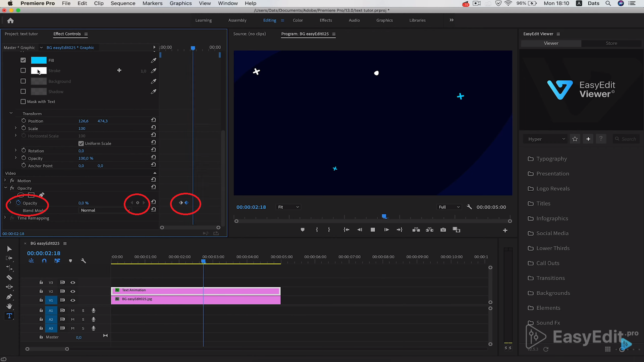Add to favorites star in EasyEdit Viewer
Screen dimensions: 644x362
tap(575, 139)
